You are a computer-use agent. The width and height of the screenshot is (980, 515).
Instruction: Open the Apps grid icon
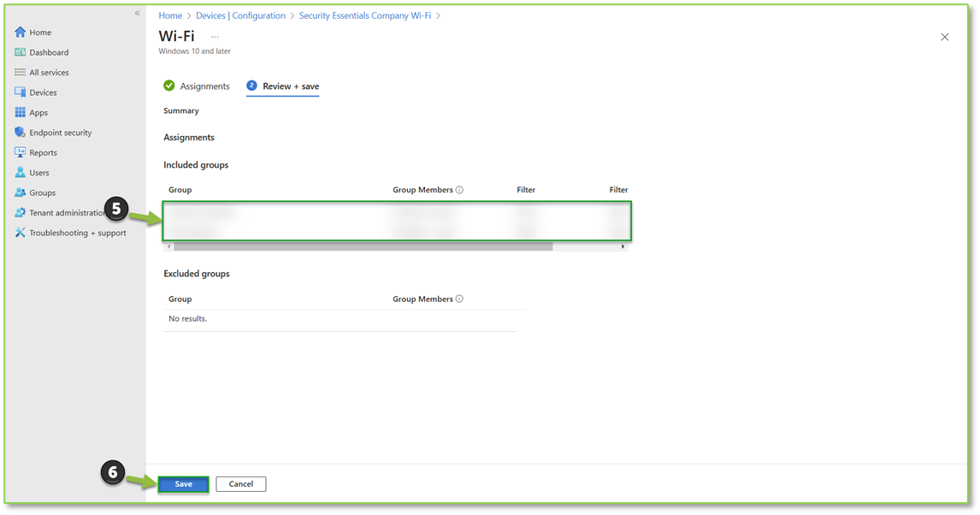click(21, 113)
